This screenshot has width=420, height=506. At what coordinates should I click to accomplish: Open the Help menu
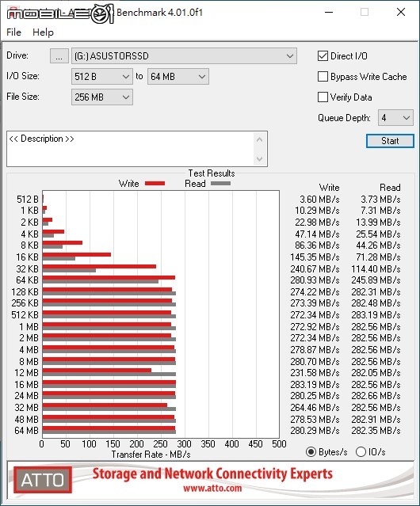pyautogui.click(x=43, y=32)
